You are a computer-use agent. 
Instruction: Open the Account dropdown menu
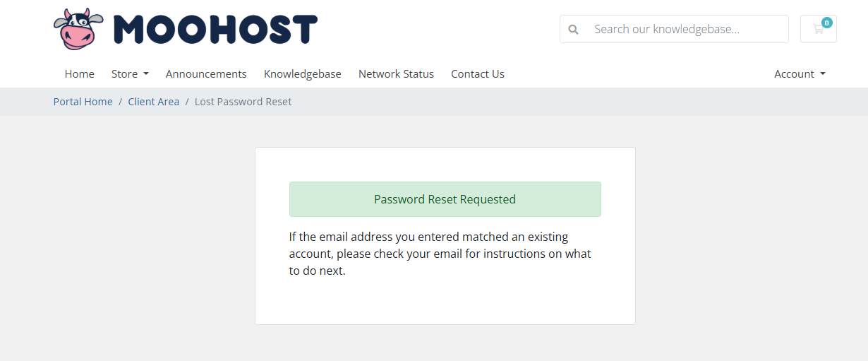800,73
